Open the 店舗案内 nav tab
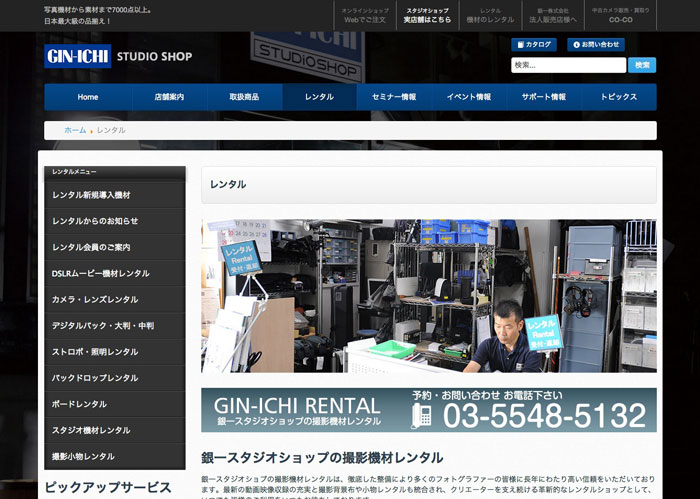This screenshot has width=700, height=499. [x=169, y=97]
